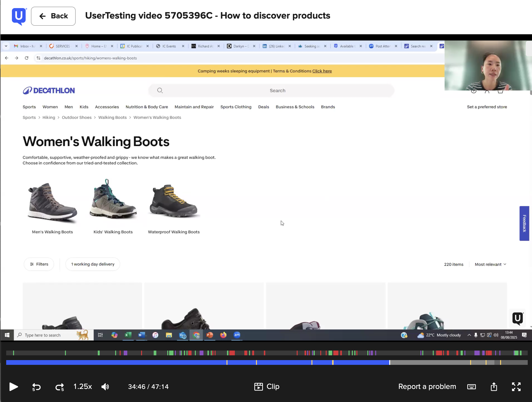Click the Decathlon logo
The image size is (532, 402).
49,90
